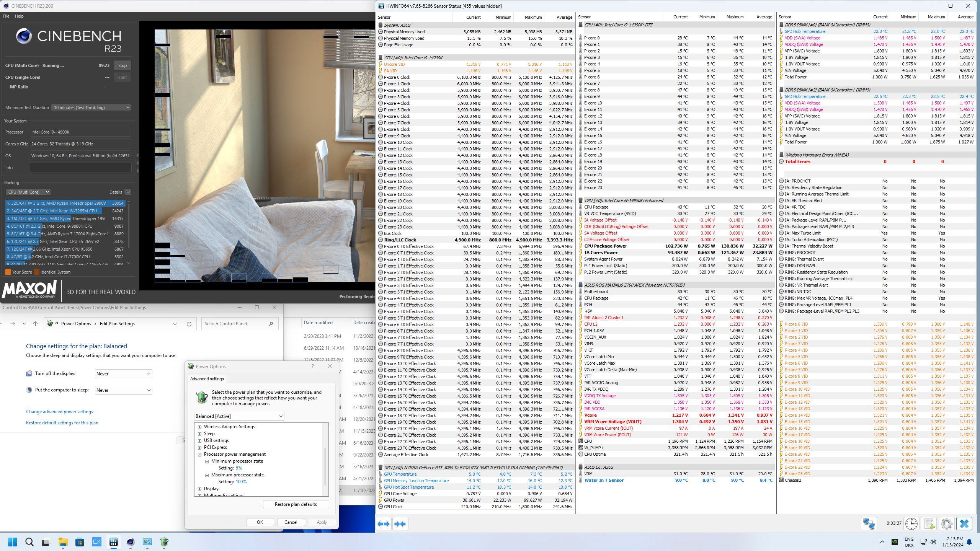This screenshot has width=980, height=551.
Task: Stop the Multi Core test
Action: tap(122, 65)
